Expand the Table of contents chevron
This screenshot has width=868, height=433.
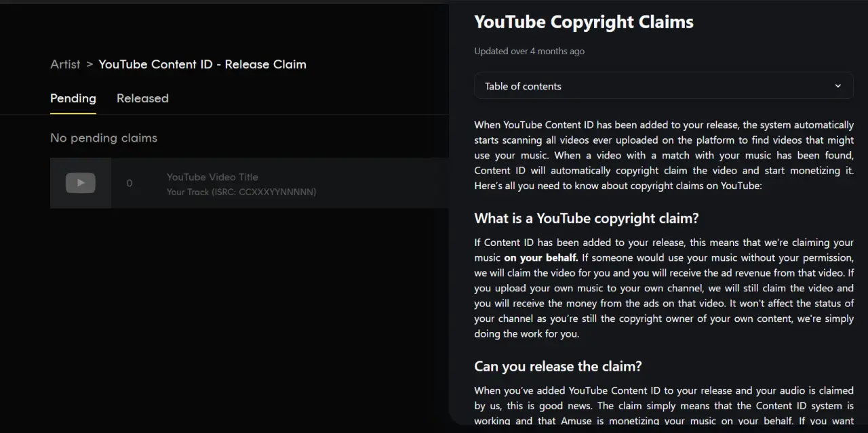point(837,86)
